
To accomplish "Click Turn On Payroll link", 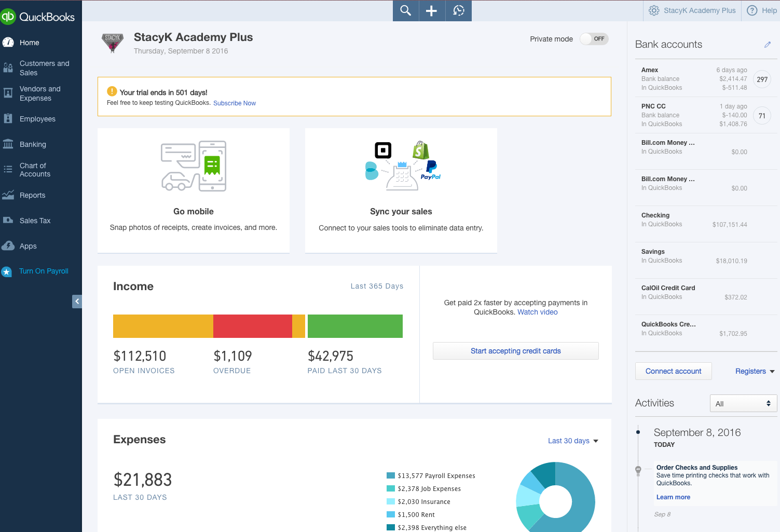I will coord(44,271).
